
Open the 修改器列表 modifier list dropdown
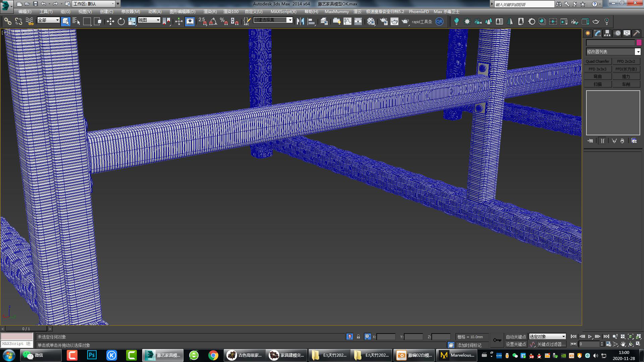[x=638, y=52]
